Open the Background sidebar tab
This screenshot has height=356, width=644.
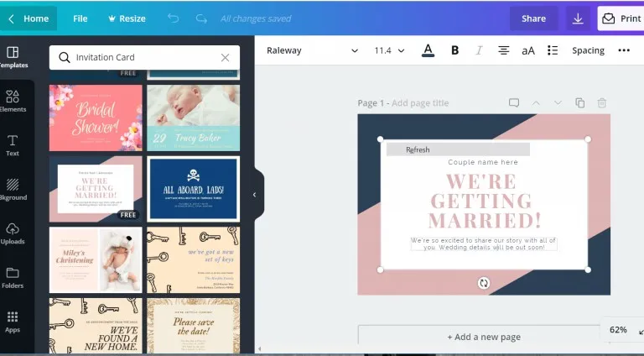pyautogui.click(x=13, y=190)
